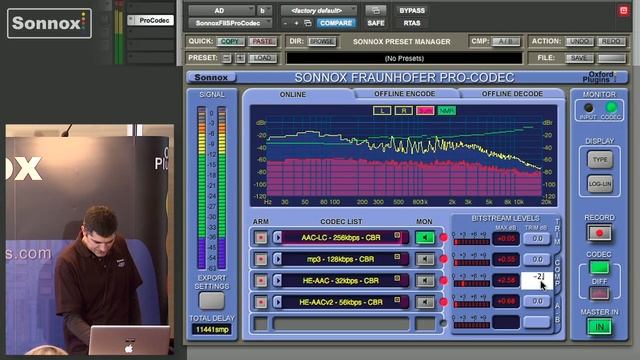Toggle the pink Diff display button
Image resolution: width=640 pixels, height=360 pixels.
point(425,111)
